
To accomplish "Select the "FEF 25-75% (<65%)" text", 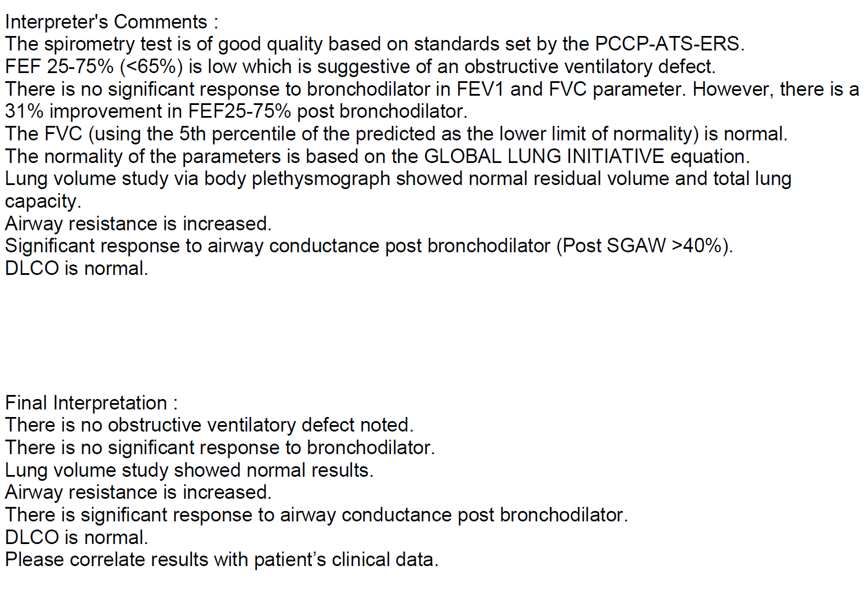I will [x=94, y=67].
